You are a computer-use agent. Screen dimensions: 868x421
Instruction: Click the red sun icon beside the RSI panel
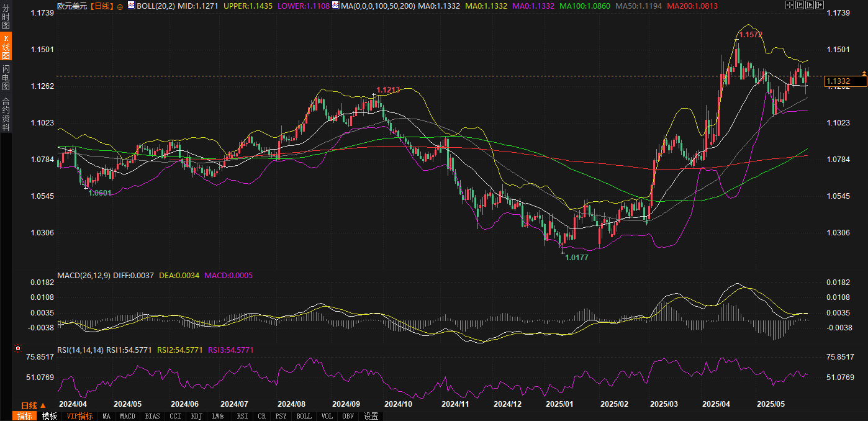17,348
